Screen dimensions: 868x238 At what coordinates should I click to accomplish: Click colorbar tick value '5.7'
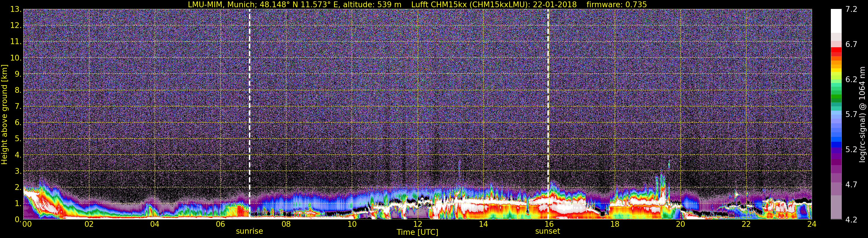[x=851, y=114]
